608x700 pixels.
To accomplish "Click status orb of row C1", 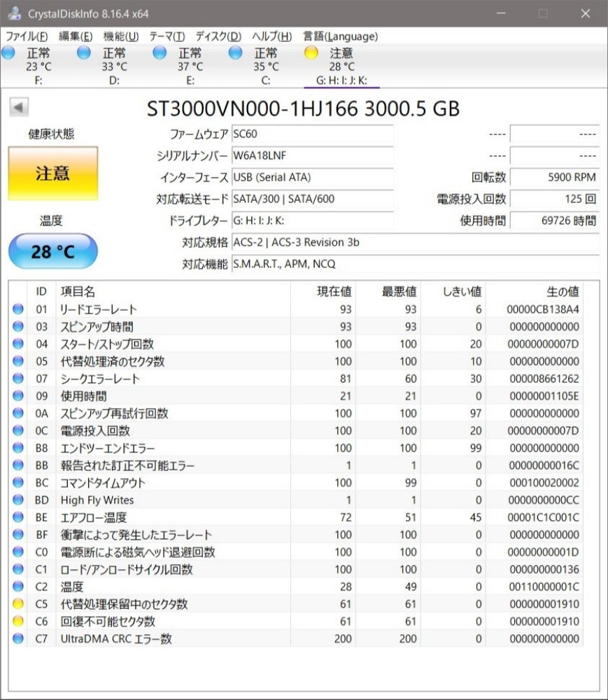I will pos(18,569).
